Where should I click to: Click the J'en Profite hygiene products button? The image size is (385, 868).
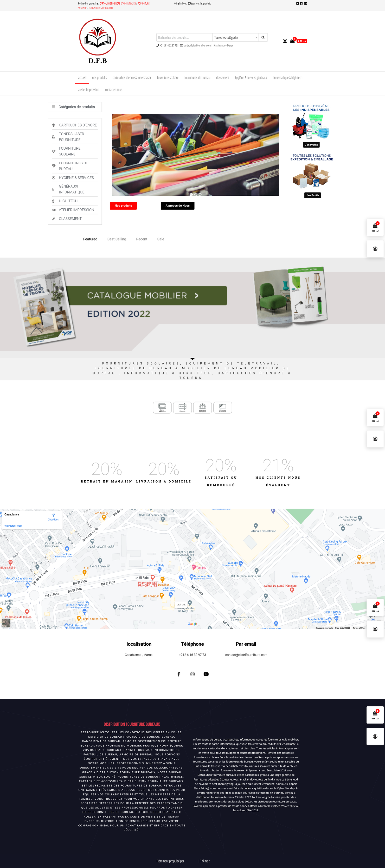coord(311,145)
